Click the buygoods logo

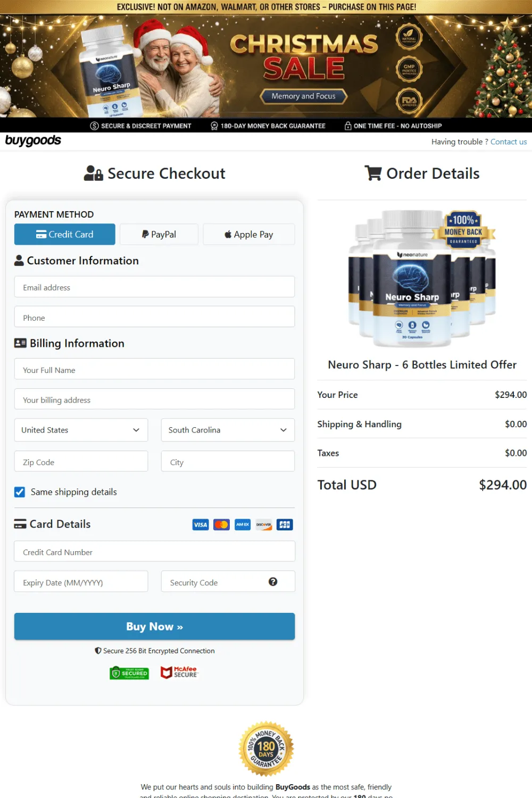[x=33, y=140]
